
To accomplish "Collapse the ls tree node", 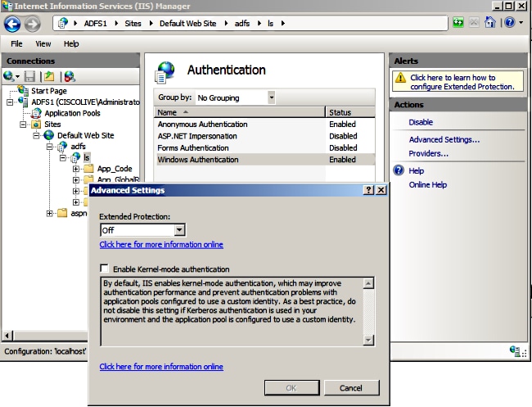I will 63,158.
